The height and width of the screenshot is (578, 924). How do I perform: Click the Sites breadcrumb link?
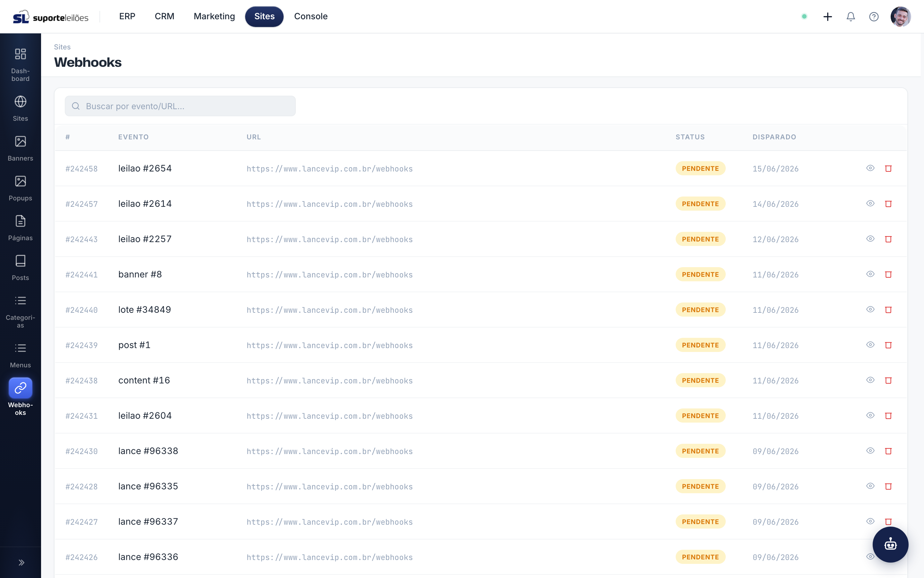[x=62, y=47]
